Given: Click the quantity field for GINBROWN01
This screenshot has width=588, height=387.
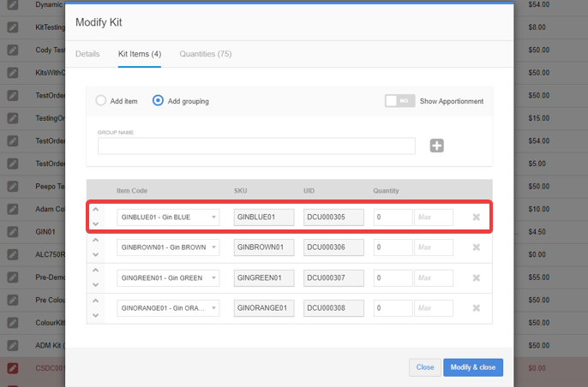Looking at the screenshot, I should point(393,247).
